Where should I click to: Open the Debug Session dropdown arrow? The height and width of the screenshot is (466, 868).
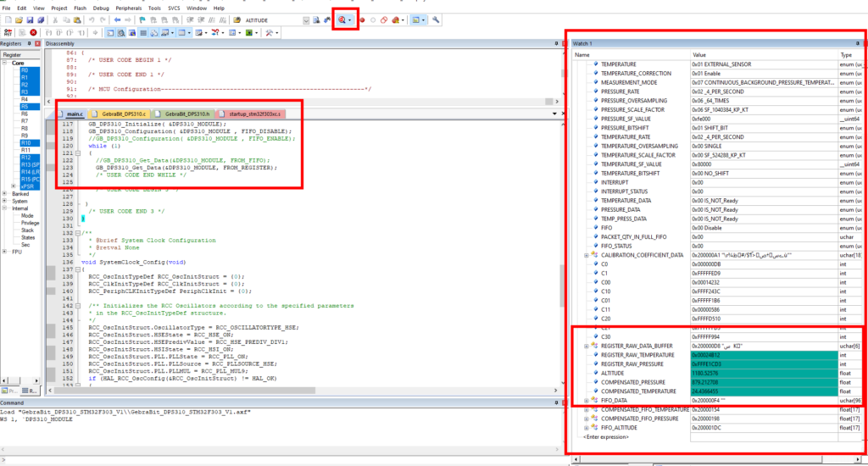[x=350, y=20]
